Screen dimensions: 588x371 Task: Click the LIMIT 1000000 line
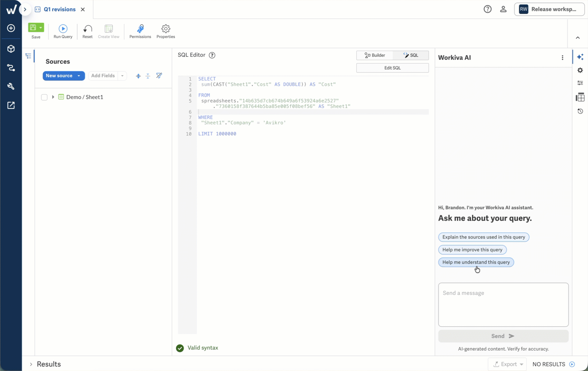(217, 134)
